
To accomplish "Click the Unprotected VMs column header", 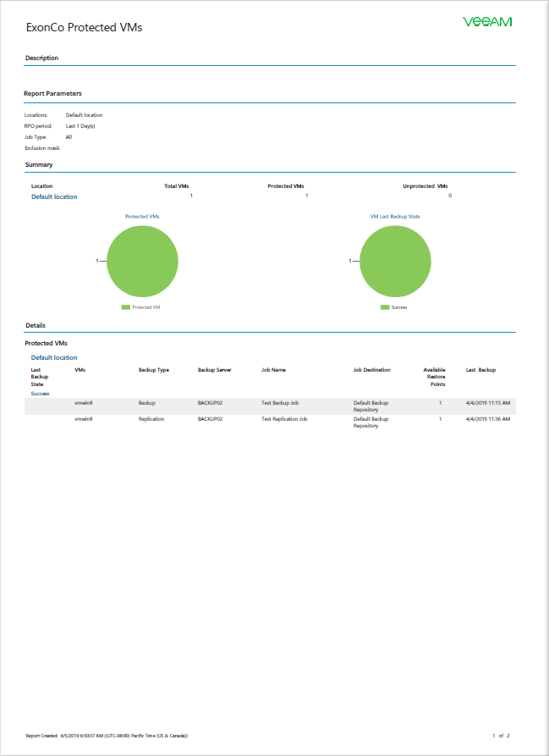I will pyautogui.click(x=425, y=186).
